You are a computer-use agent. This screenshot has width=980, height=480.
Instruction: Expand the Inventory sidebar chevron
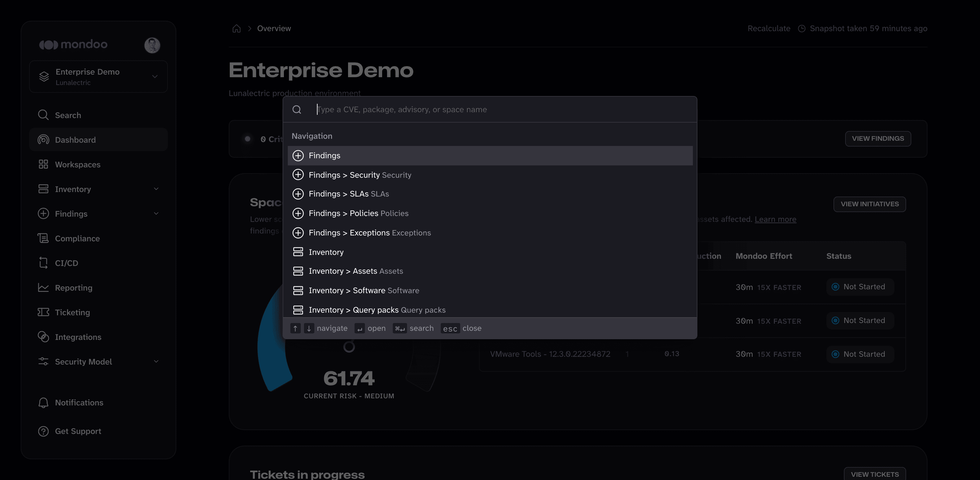click(156, 189)
